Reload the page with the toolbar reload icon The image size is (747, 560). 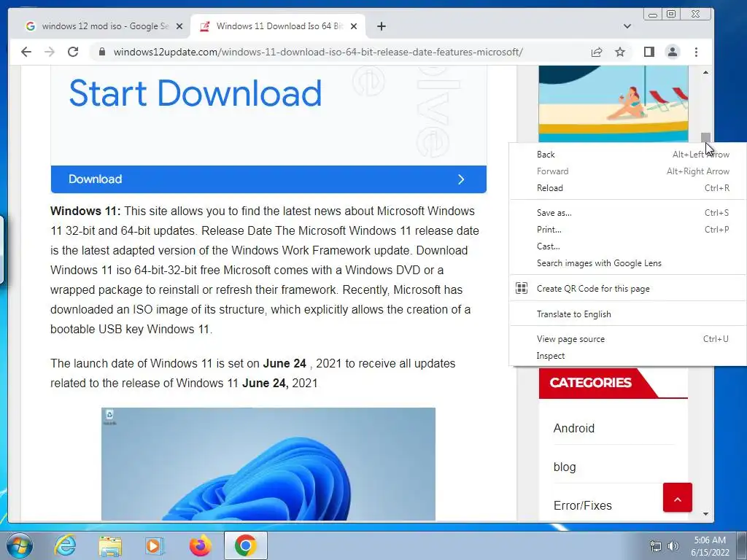(73, 52)
